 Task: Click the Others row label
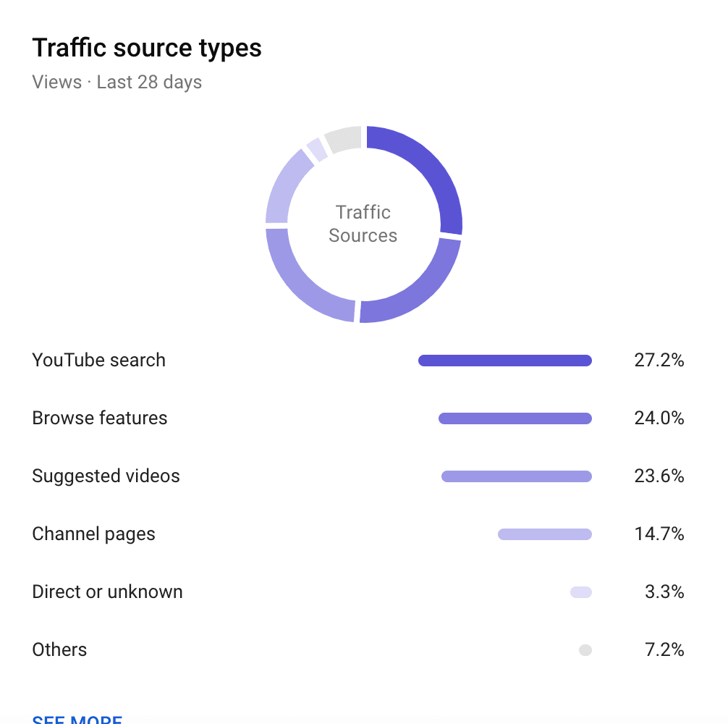coord(59,649)
